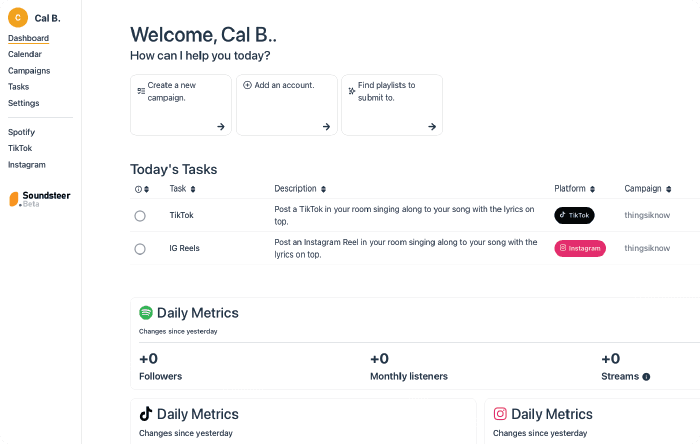Sort tasks by the status info column
This screenshot has width=700, height=444.
point(143,189)
